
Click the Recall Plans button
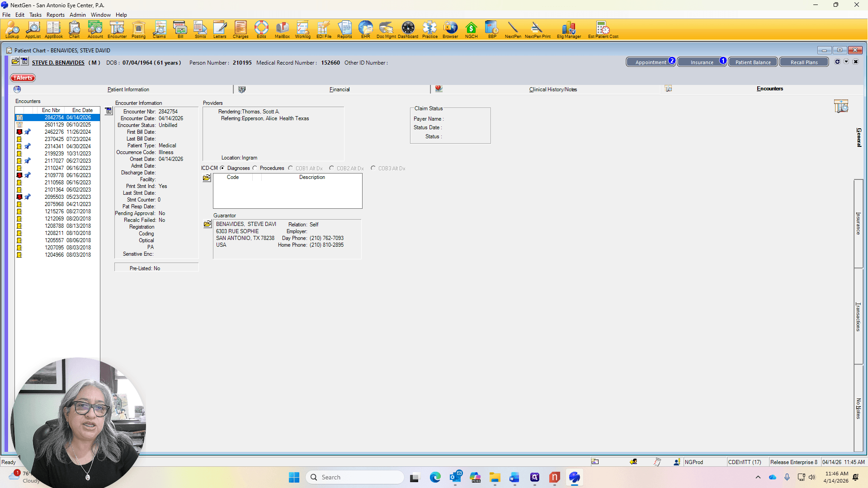tap(804, 62)
